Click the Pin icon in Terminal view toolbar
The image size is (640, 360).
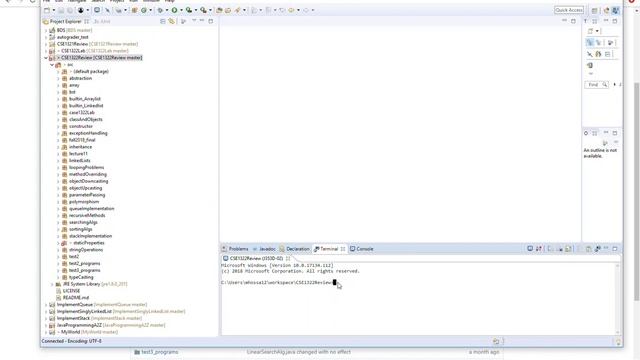[598, 249]
